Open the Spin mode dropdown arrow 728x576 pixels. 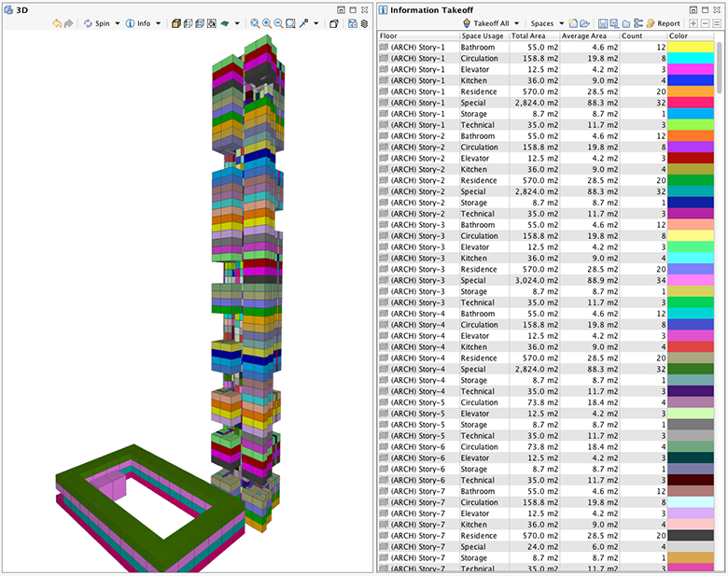tap(118, 23)
